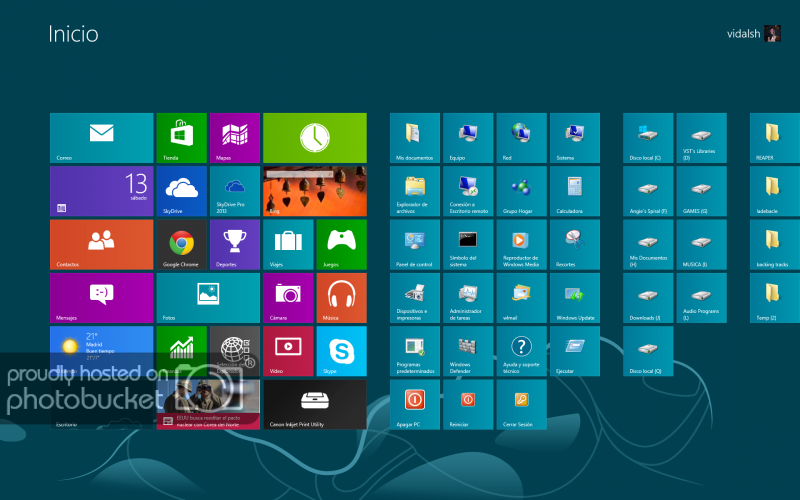Screen dimensions: 800x500
Task: Click the Apagar PC tile
Action: click(415, 403)
